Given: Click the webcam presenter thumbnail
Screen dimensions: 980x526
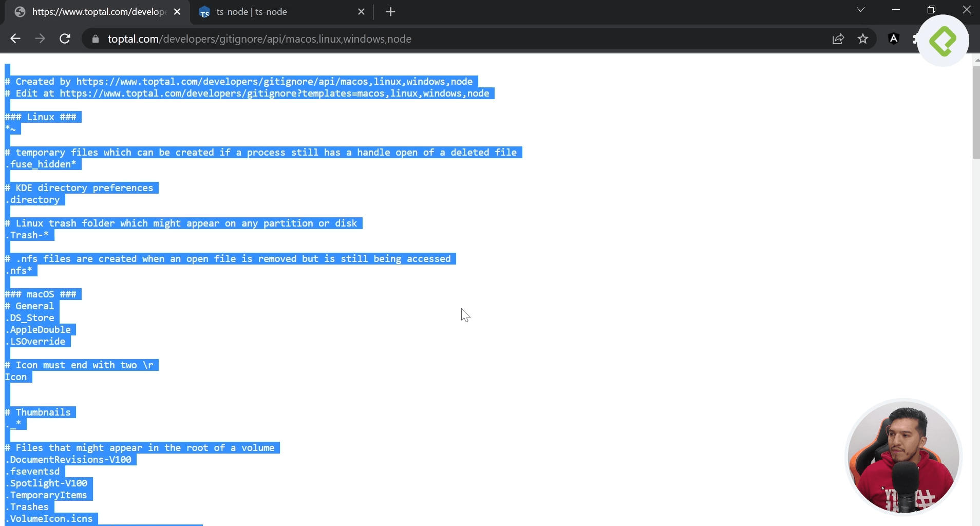Looking at the screenshot, I should tap(903, 457).
